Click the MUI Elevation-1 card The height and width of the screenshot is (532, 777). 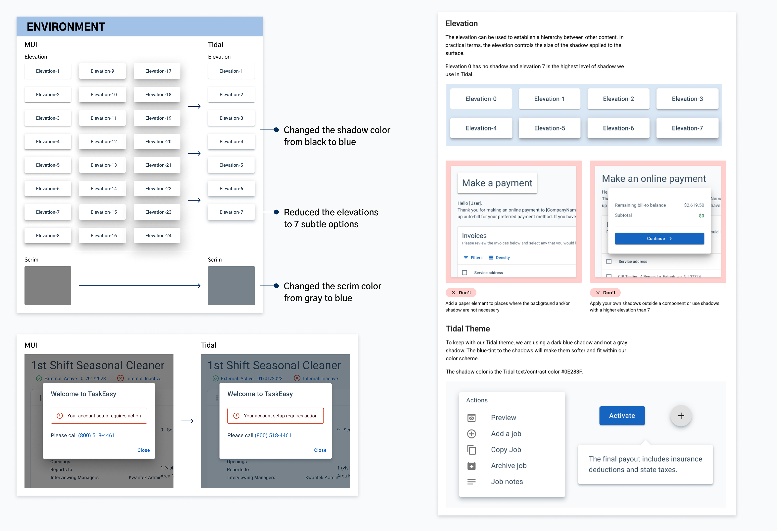(48, 71)
